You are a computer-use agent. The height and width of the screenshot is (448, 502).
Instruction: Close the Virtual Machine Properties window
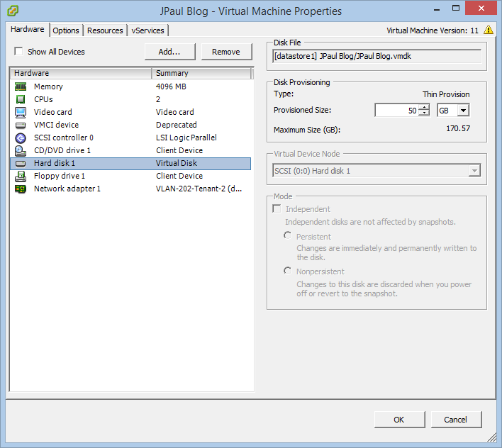point(481,9)
